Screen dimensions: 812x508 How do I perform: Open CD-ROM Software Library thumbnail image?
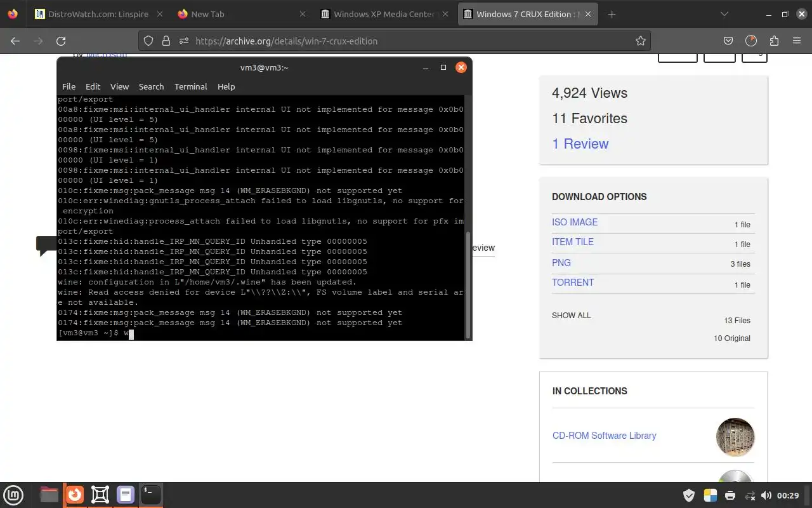(735, 437)
